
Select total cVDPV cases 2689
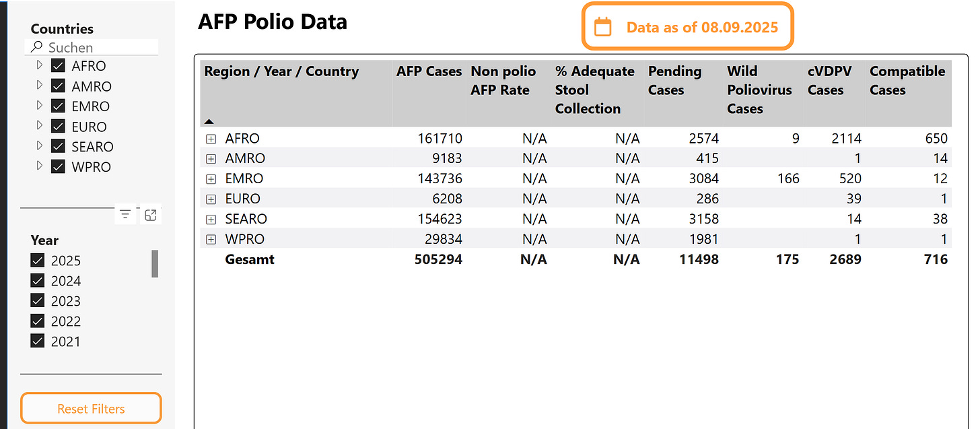pos(845,259)
